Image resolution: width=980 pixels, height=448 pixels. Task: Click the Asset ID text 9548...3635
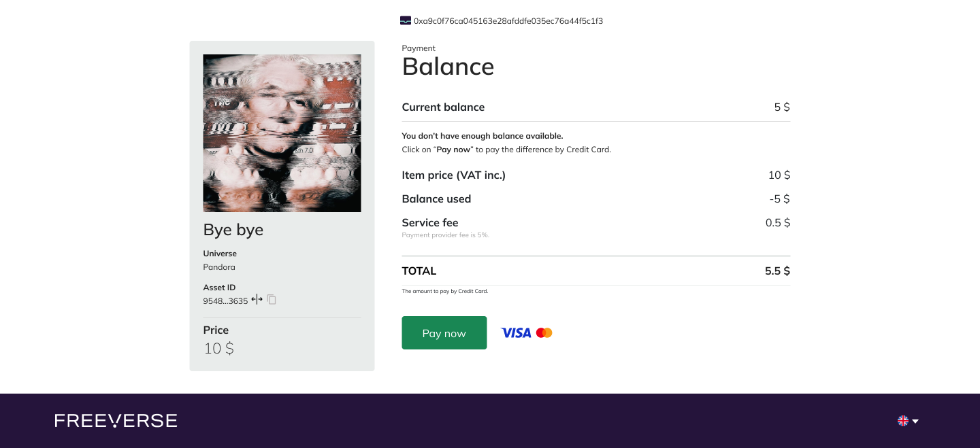point(225,300)
